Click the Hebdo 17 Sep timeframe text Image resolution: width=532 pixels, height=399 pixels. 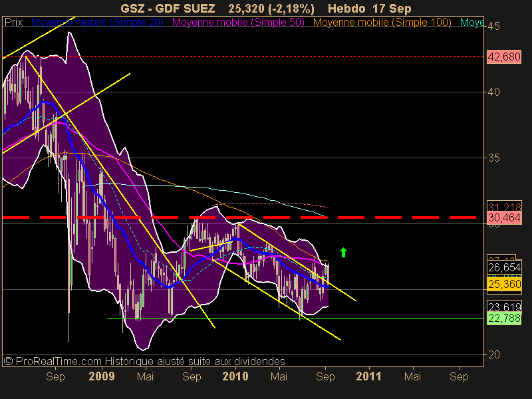point(370,9)
